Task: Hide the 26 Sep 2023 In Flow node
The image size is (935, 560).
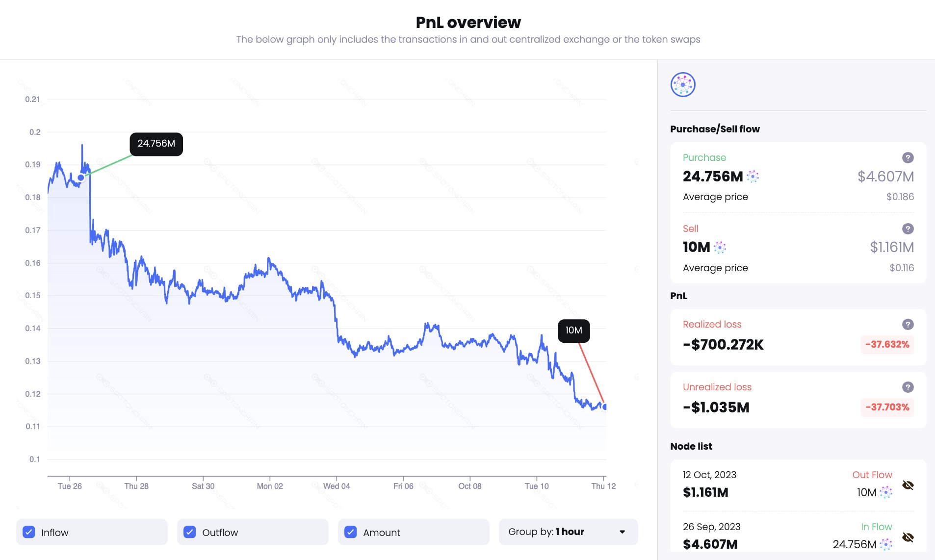Action: [908, 537]
